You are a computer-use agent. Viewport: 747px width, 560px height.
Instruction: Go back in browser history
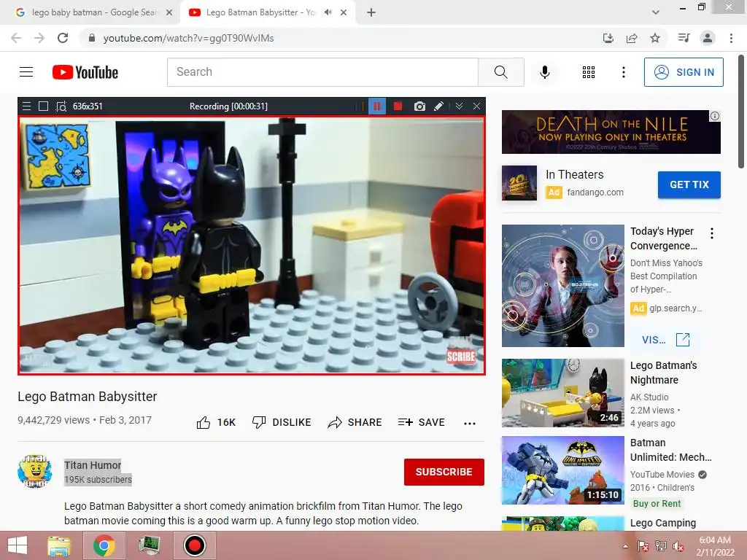pyautogui.click(x=16, y=38)
